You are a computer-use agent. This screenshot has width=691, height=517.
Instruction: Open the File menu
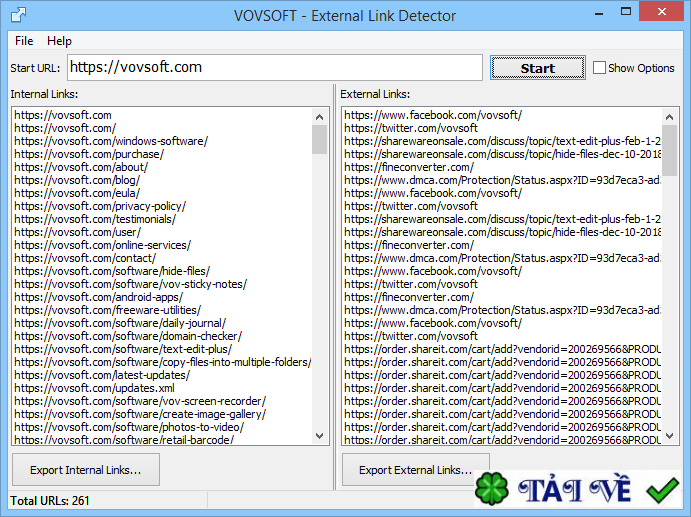[x=24, y=41]
